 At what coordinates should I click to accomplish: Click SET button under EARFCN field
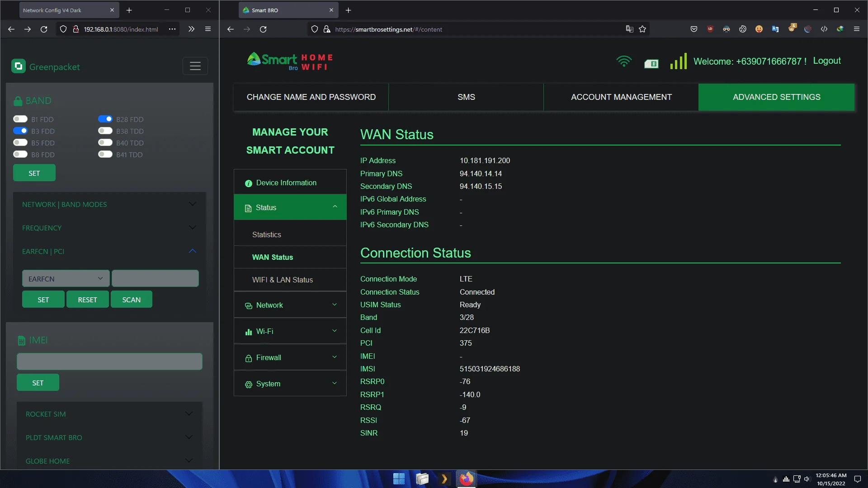click(x=43, y=300)
